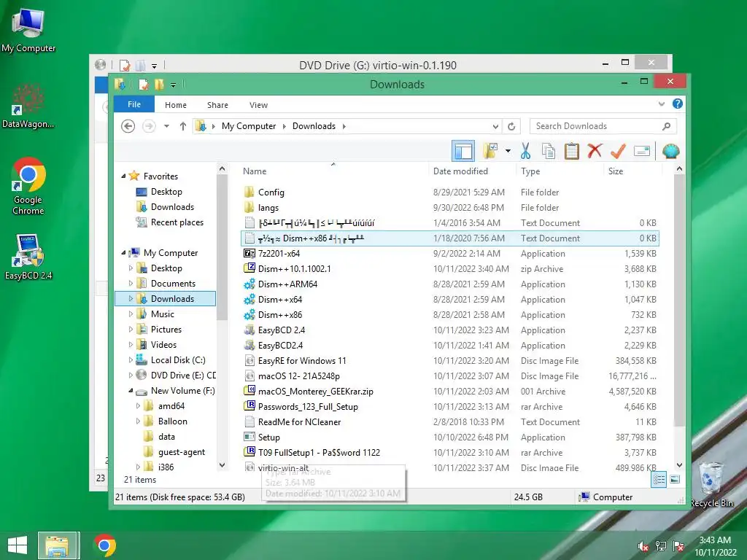This screenshot has height=560, width=747.
Task: Click the red X Delete toolbar icon
Action: coord(595,152)
